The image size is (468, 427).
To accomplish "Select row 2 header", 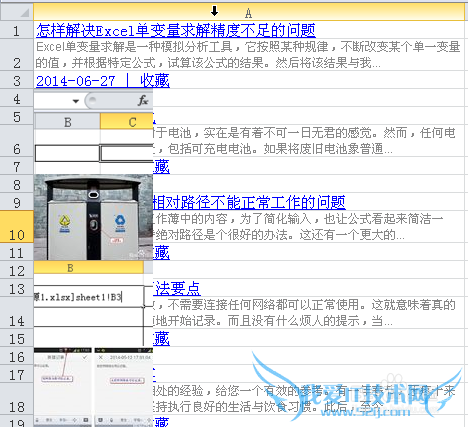I will coord(17,55).
